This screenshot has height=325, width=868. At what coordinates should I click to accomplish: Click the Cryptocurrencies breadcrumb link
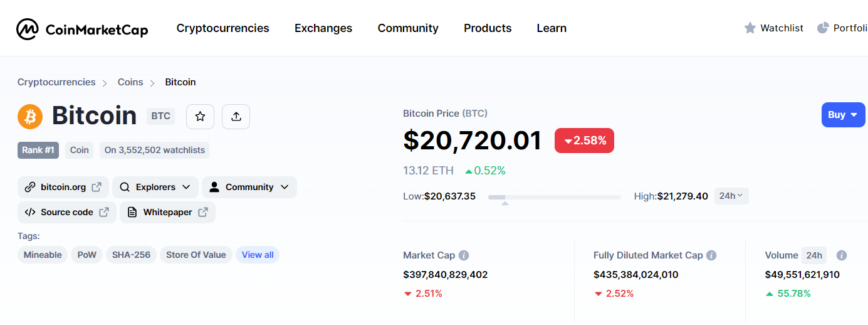(56, 82)
